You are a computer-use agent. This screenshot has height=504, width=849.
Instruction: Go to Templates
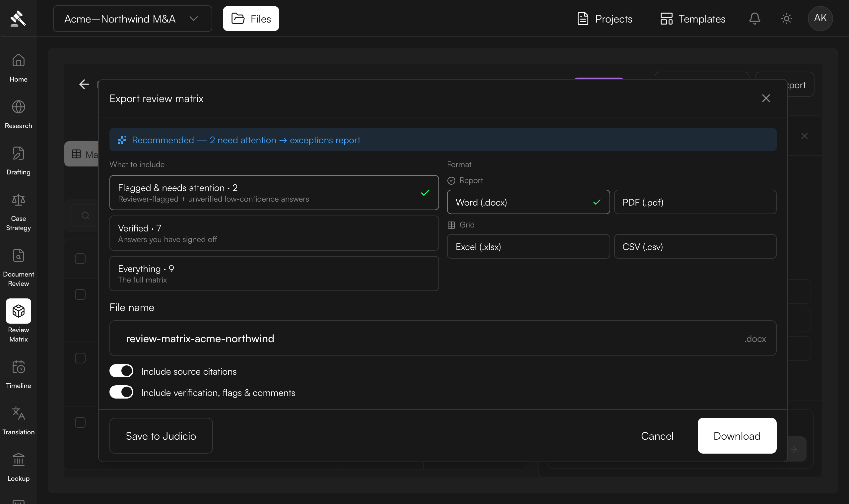(x=693, y=19)
